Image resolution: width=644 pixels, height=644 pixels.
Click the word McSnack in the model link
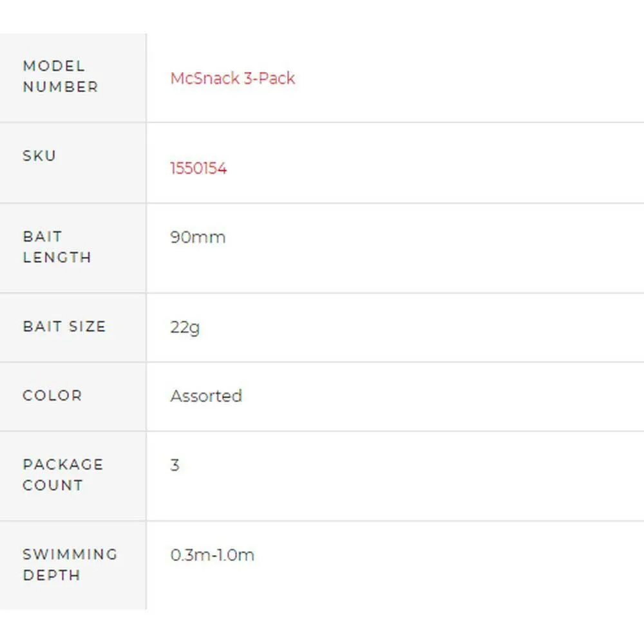[205, 79]
